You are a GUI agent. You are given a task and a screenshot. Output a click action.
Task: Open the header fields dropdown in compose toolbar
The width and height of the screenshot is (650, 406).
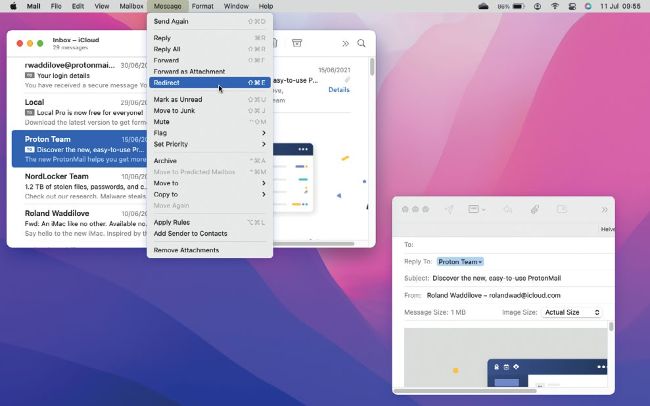click(477, 209)
